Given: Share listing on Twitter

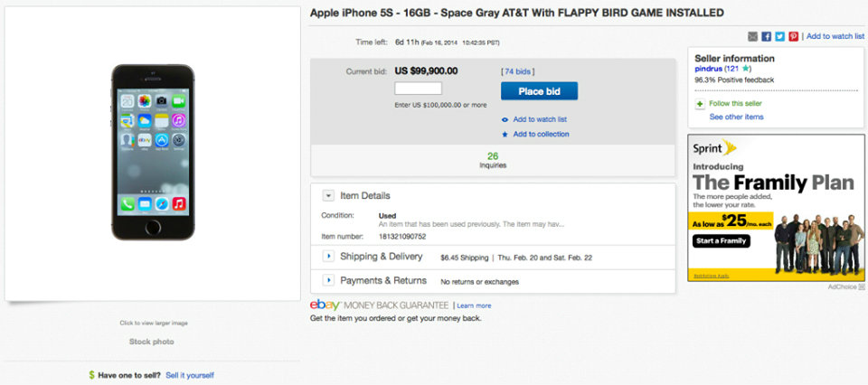Looking at the screenshot, I should tap(779, 36).
